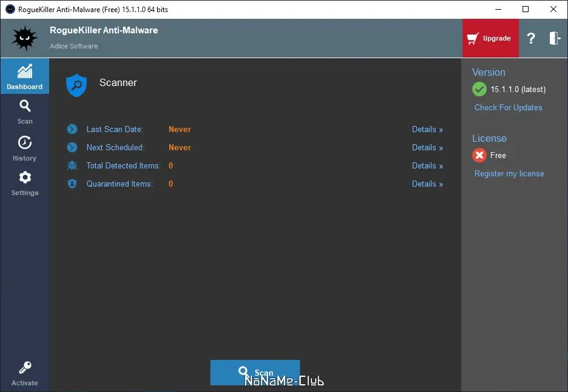The image size is (568, 392).
Task: Click the 'Quarantined Items:' label
Action: [x=120, y=184]
